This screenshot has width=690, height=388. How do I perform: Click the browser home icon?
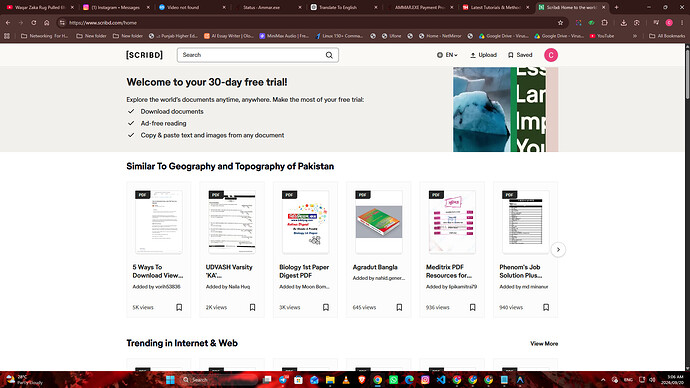(47, 23)
